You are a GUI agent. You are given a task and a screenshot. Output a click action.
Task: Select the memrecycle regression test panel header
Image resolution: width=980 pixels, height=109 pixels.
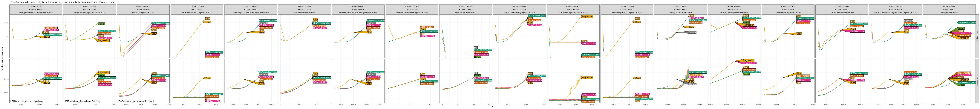point(90,13)
